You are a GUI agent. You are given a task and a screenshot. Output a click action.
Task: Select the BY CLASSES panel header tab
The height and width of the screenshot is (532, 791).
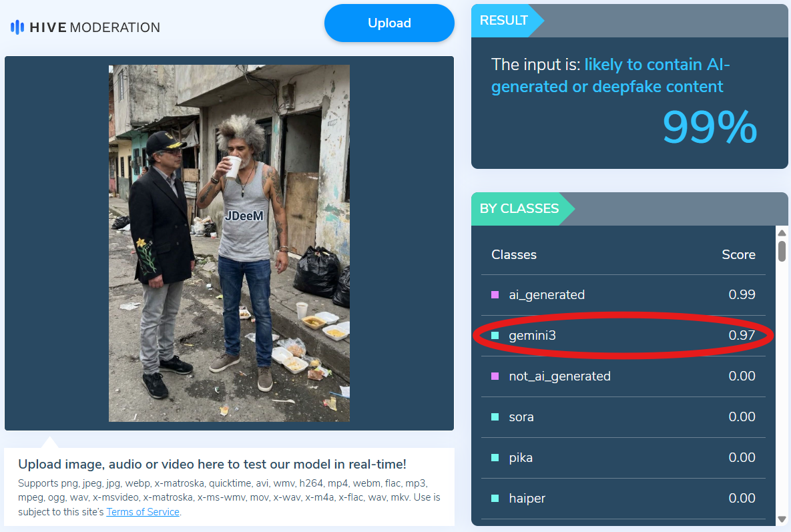519,208
